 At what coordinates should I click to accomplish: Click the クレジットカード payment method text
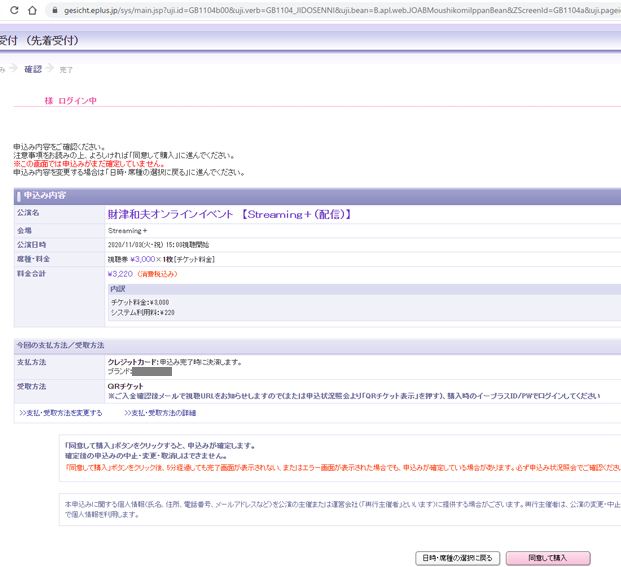coord(132,362)
